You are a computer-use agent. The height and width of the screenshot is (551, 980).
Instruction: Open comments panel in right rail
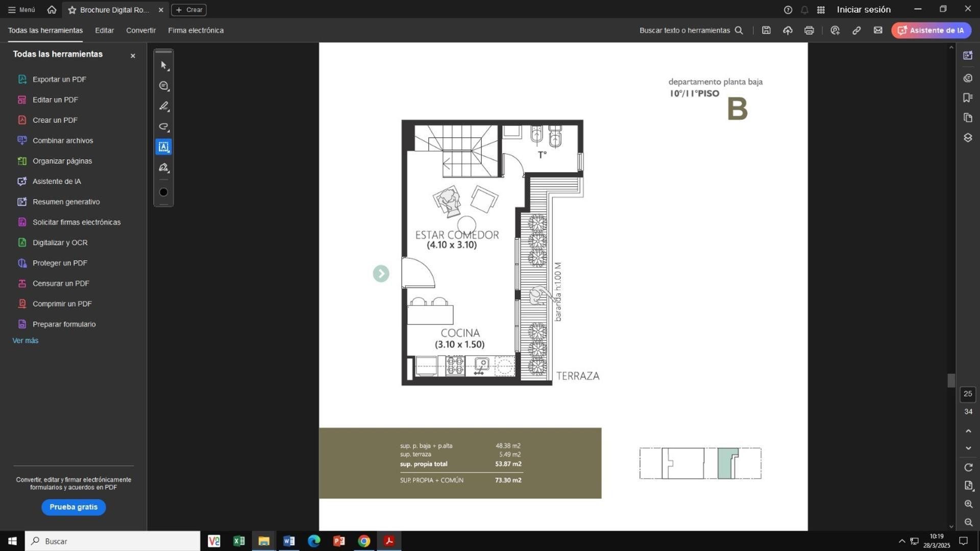coord(968,78)
